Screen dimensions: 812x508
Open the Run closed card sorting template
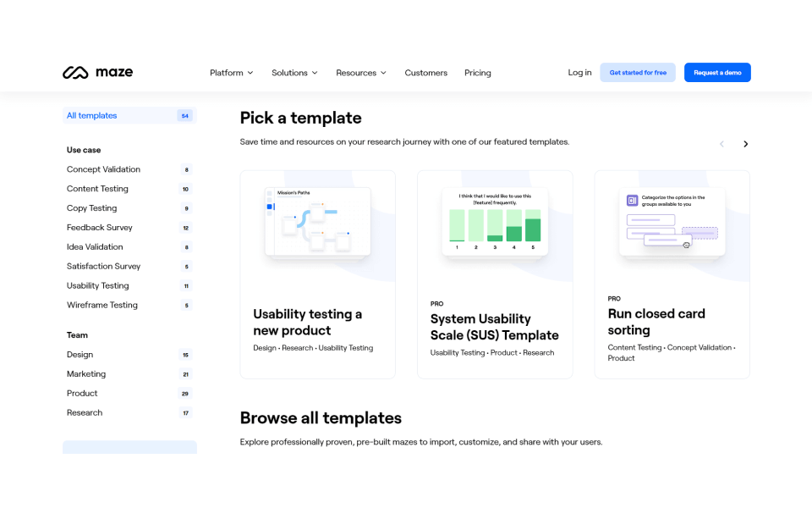(672, 273)
